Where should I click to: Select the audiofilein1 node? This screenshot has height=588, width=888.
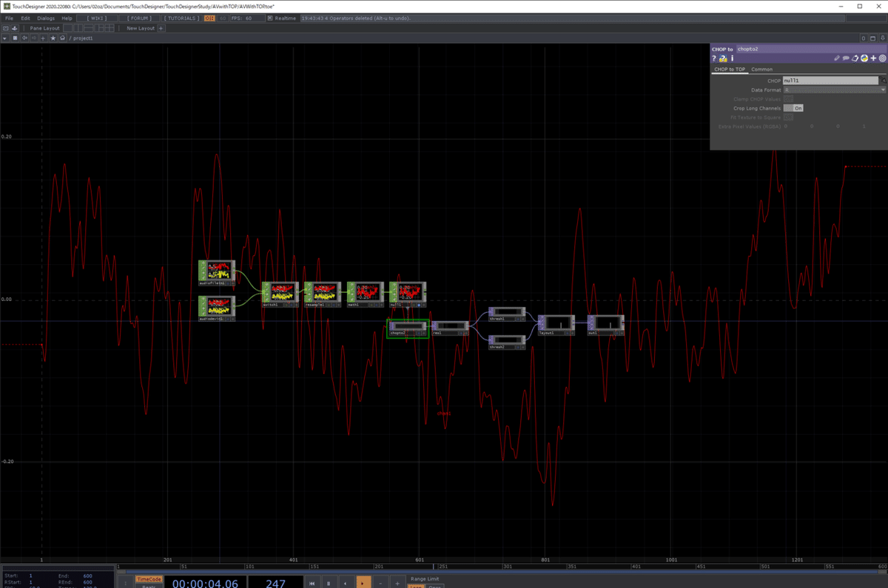217,273
